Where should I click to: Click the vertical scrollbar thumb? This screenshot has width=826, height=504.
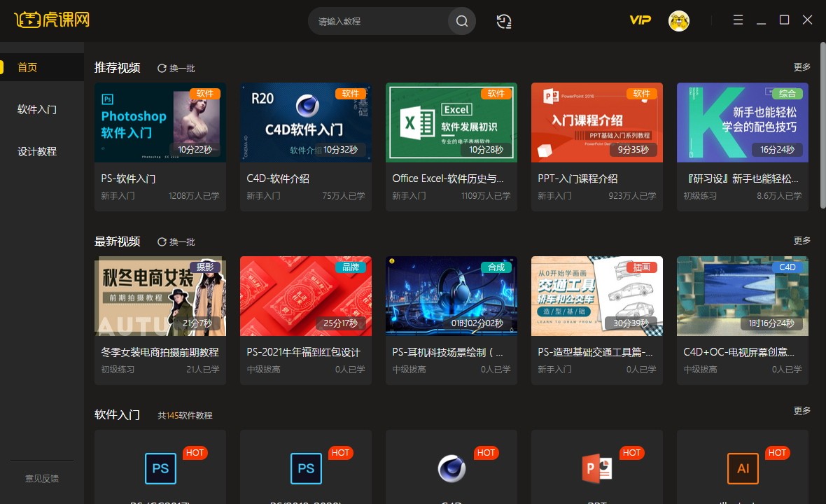(822, 125)
